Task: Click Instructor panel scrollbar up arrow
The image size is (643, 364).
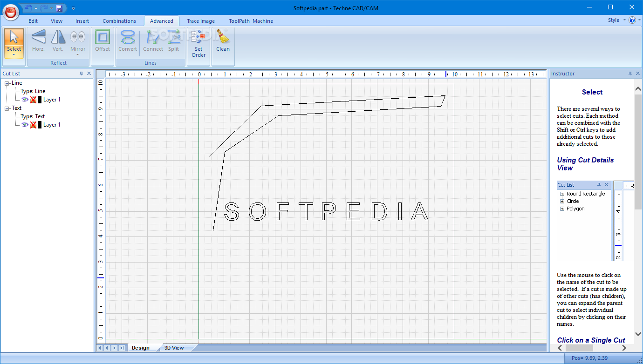Action: tap(638, 88)
